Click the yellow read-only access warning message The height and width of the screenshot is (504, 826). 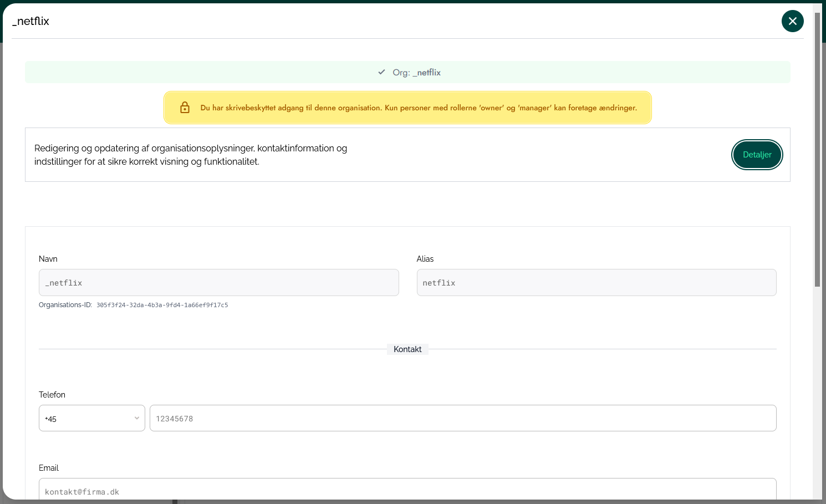[407, 108]
